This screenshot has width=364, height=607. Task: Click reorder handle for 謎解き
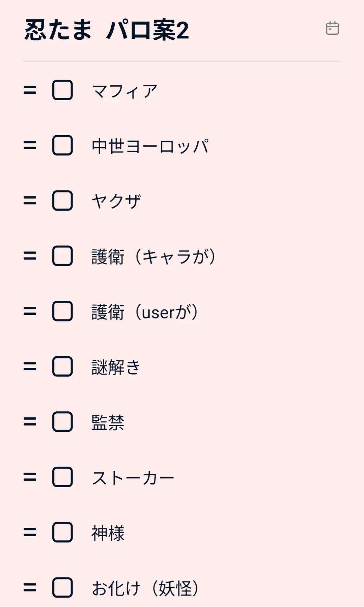tap(30, 366)
